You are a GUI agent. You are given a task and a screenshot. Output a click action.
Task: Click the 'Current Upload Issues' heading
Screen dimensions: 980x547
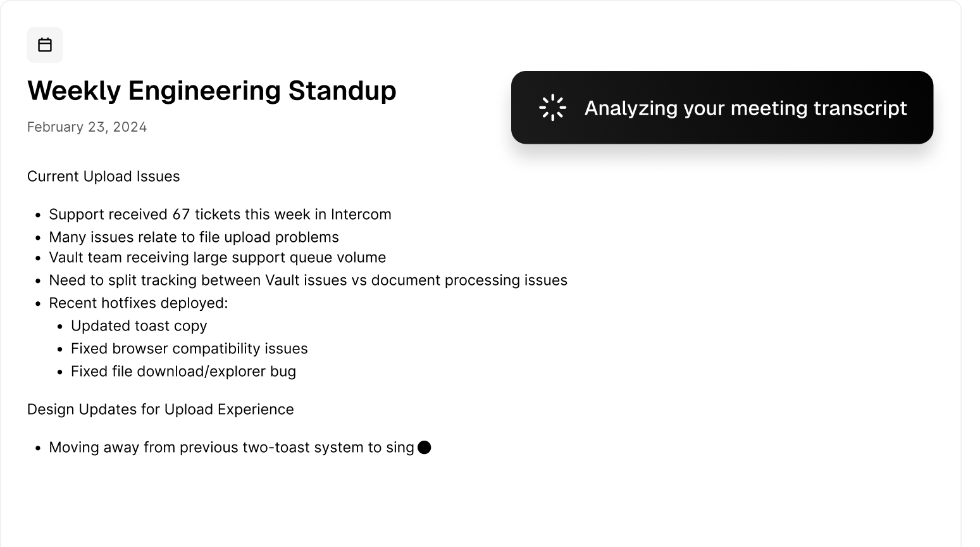coord(103,177)
